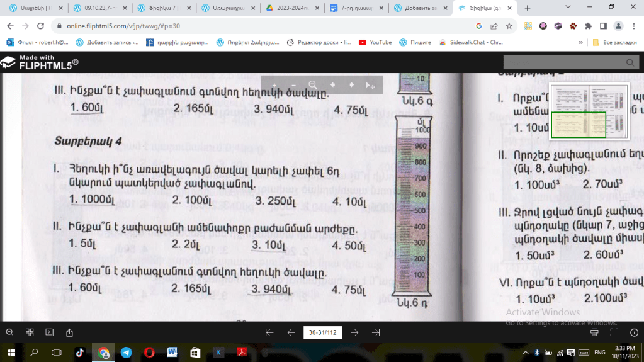Open the thumbnails grid view
The image size is (644, 362).
click(x=30, y=332)
